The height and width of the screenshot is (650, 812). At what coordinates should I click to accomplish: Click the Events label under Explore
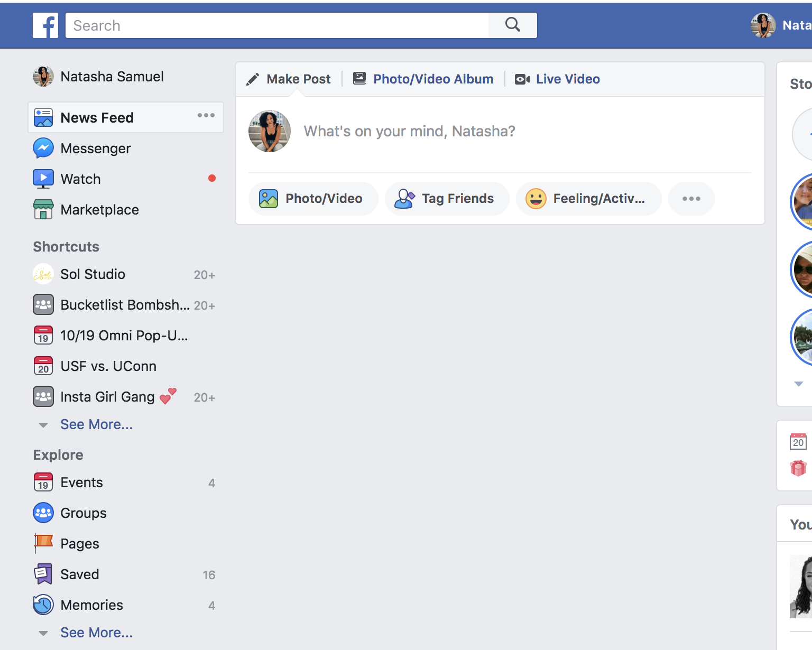pos(82,482)
